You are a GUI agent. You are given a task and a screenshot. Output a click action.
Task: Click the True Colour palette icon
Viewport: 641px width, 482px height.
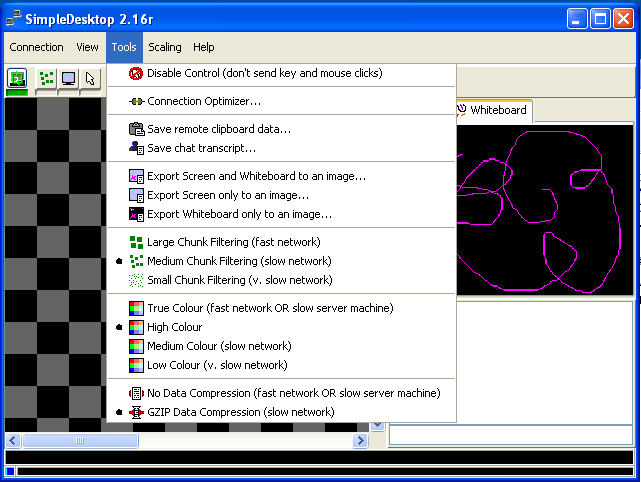(136, 308)
